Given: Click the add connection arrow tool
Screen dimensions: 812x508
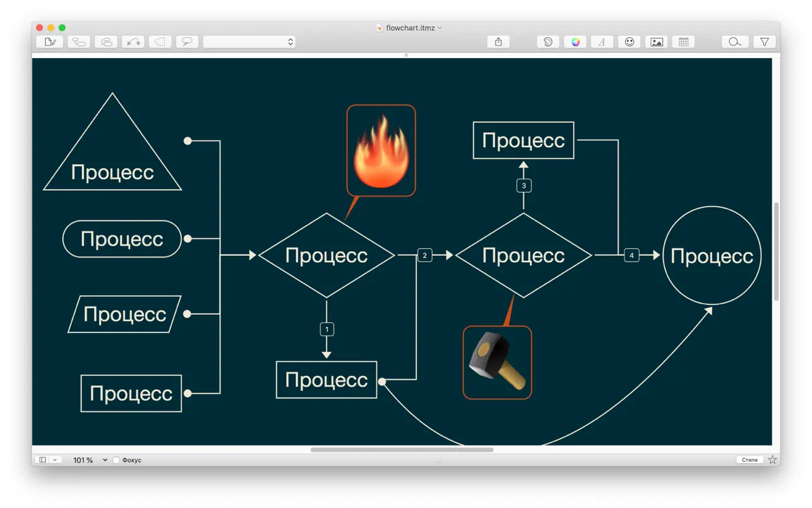Looking at the screenshot, I should click(133, 42).
